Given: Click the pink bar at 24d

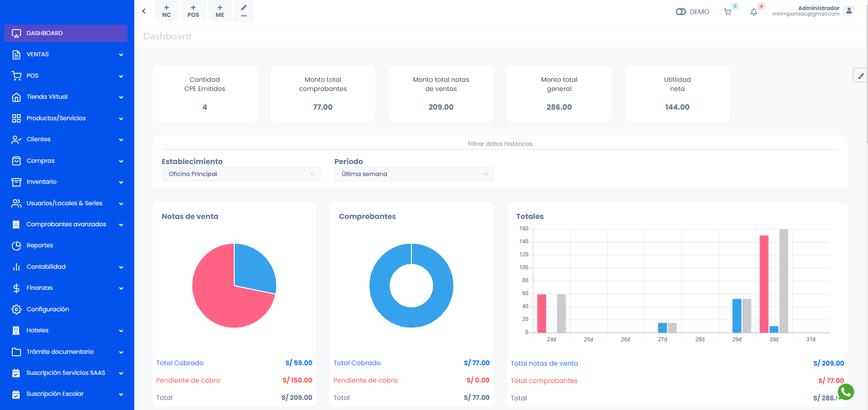Looking at the screenshot, I should point(542,314).
